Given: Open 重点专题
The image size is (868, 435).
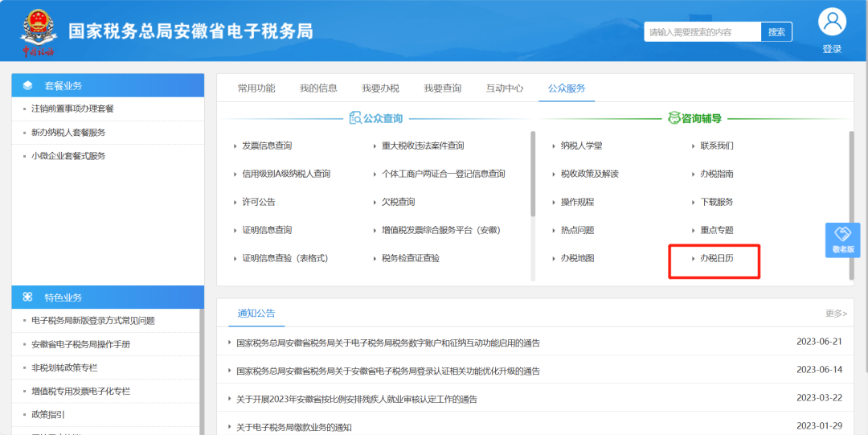Looking at the screenshot, I should pos(717,230).
